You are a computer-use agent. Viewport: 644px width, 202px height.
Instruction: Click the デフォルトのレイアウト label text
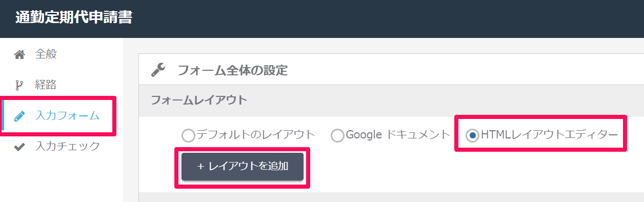tap(256, 135)
